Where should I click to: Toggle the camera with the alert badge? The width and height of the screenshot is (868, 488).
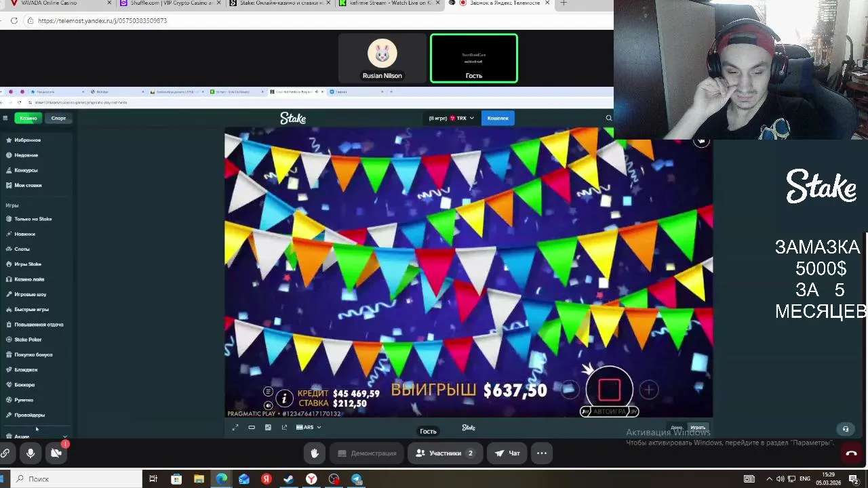pyautogui.click(x=56, y=453)
